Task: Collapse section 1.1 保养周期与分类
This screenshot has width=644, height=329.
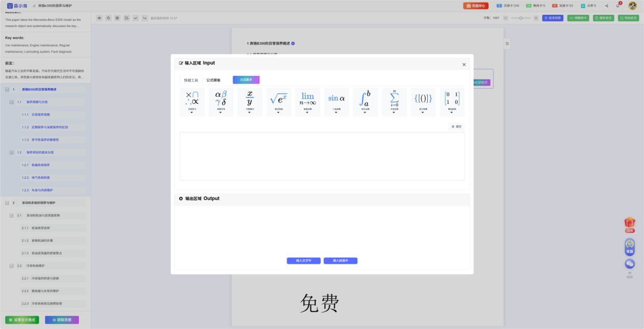Action: point(12,102)
